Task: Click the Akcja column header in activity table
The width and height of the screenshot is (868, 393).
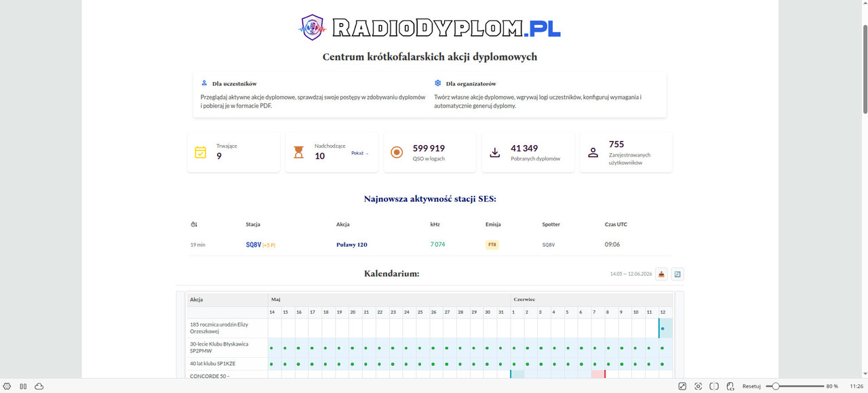Action: click(343, 224)
